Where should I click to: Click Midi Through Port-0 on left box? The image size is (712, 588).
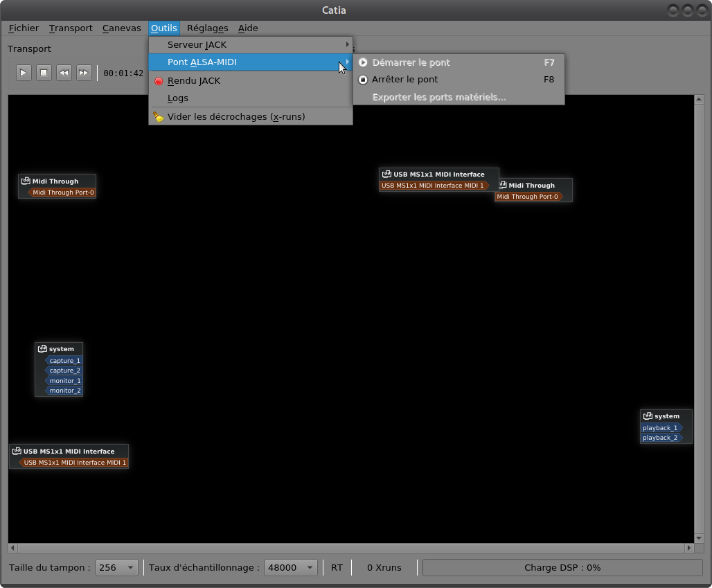pyautogui.click(x=62, y=193)
